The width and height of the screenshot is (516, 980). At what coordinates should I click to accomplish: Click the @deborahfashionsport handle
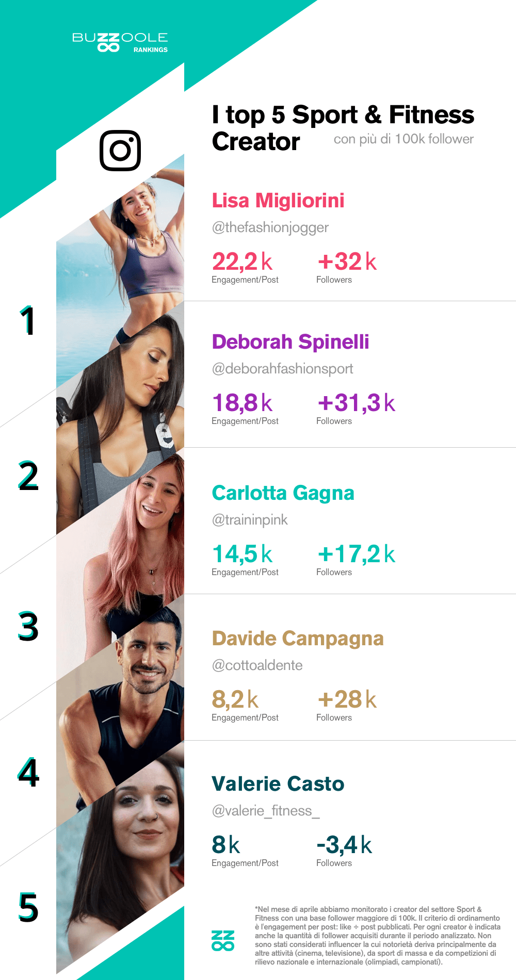pos(283,369)
